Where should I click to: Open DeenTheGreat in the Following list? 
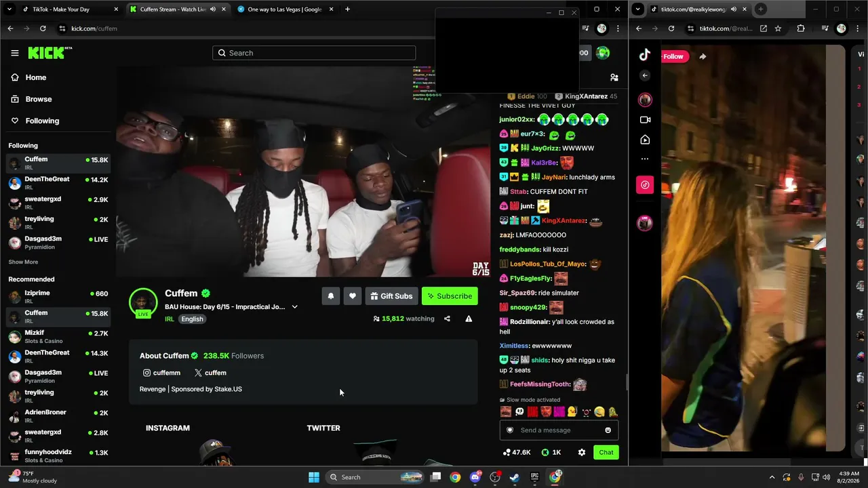click(x=58, y=182)
